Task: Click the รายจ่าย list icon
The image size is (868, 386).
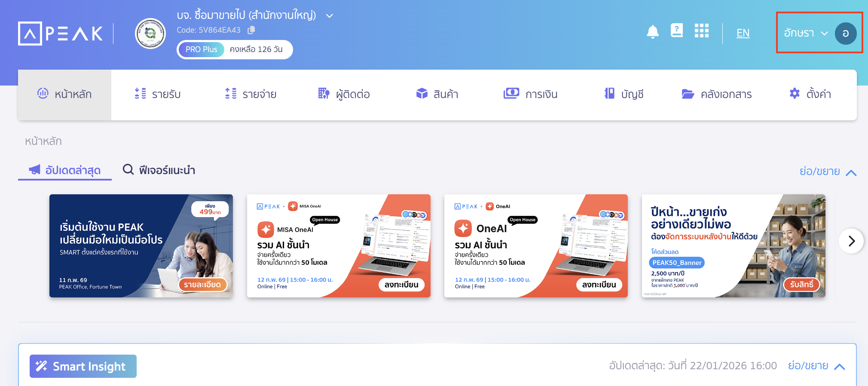Action: coord(231,93)
